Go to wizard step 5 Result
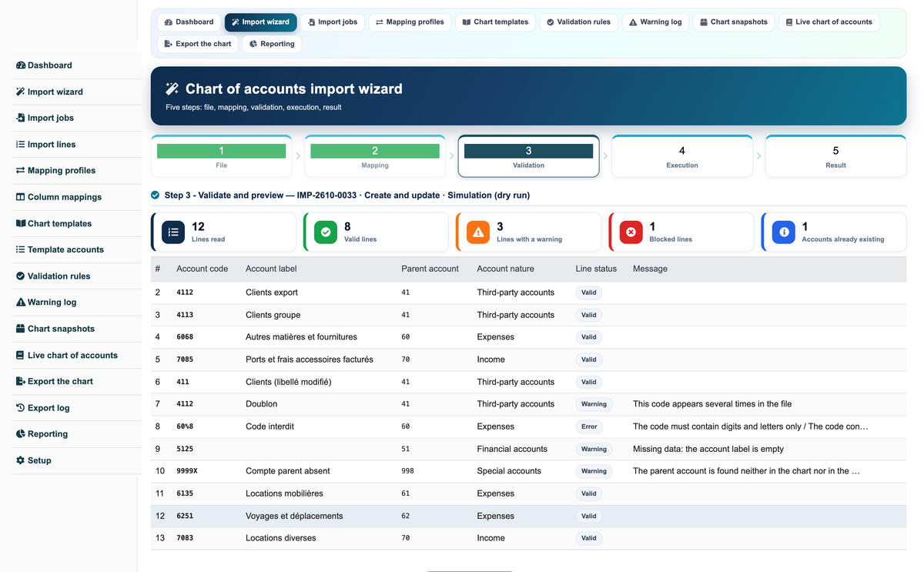Image resolution: width=924 pixels, height=572 pixels. pyautogui.click(x=836, y=156)
